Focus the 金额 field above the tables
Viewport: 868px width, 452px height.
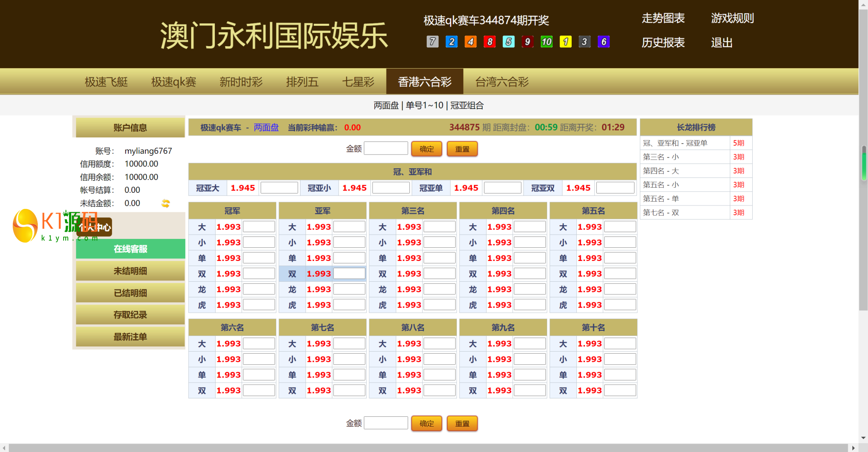pyautogui.click(x=386, y=148)
